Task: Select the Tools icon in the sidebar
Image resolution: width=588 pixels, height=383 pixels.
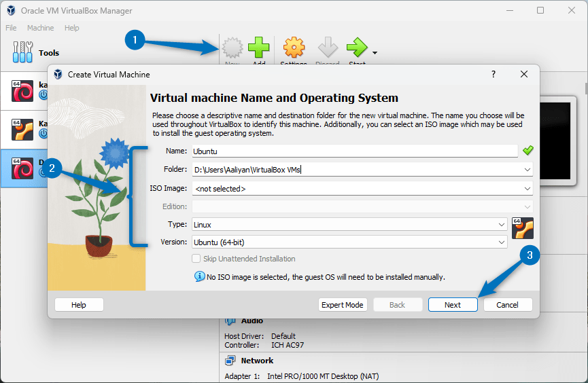Action: click(x=22, y=52)
